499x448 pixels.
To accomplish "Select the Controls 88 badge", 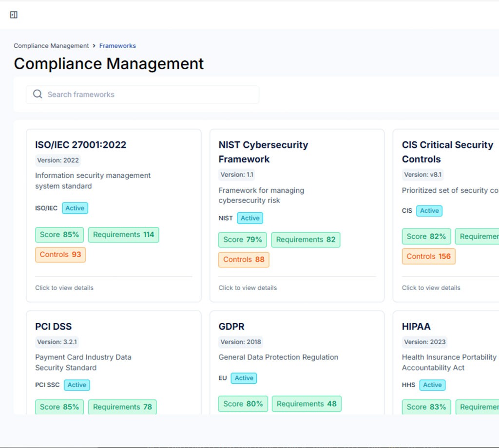I will (244, 260).
